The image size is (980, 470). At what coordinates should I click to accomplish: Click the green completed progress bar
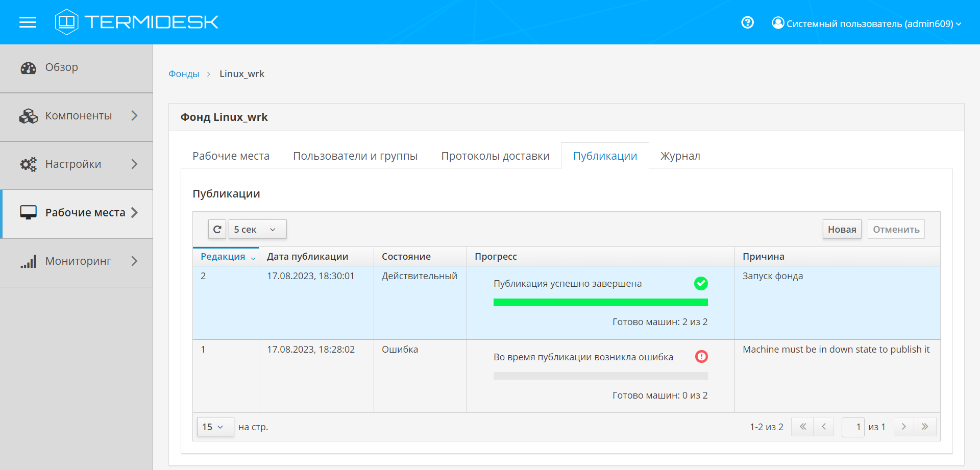click(x=600, y=303)
